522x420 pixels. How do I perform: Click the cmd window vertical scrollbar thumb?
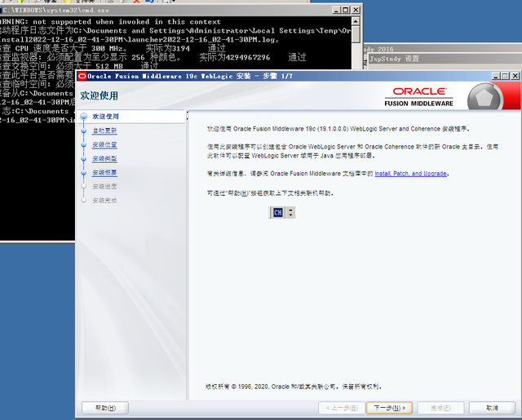pyautogui.click(x=356, y=34)
